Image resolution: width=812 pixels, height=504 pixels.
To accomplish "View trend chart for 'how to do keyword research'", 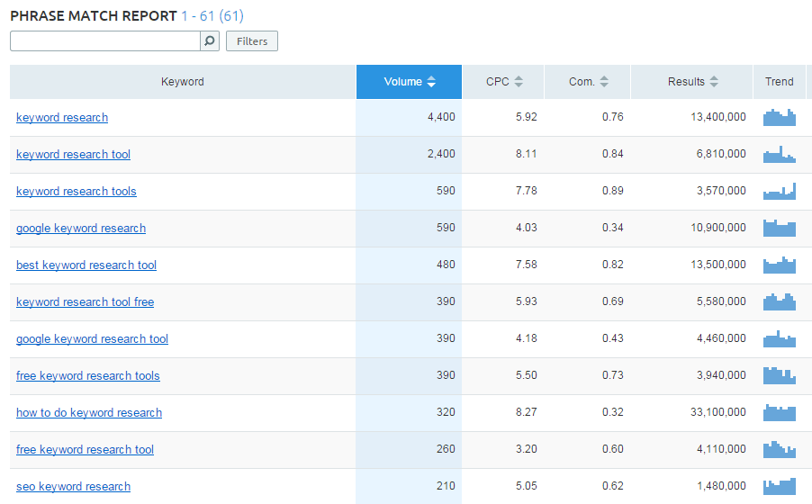I will pyautogui.click(x=780, y=412).
